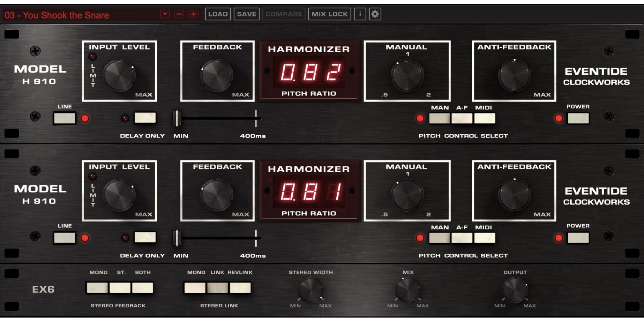Toggle the MIX LOCK button

330,14
